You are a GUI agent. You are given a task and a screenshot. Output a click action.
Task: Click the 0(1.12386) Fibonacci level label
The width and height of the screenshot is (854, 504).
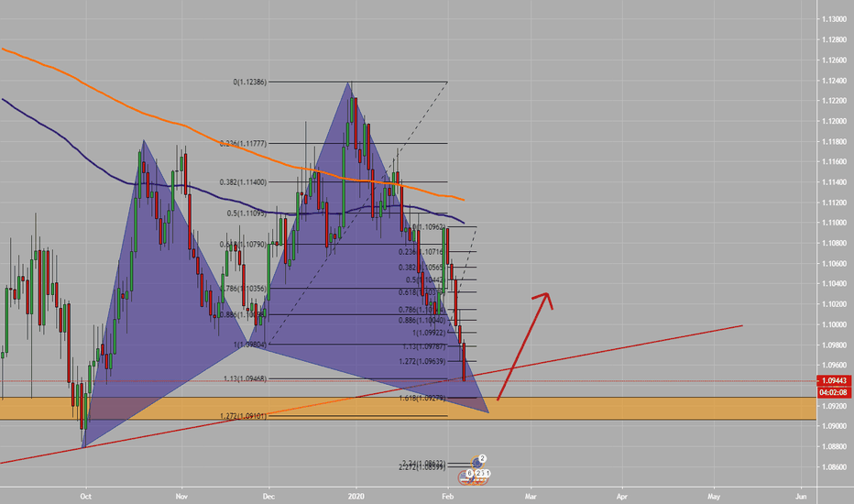(250, 82)
